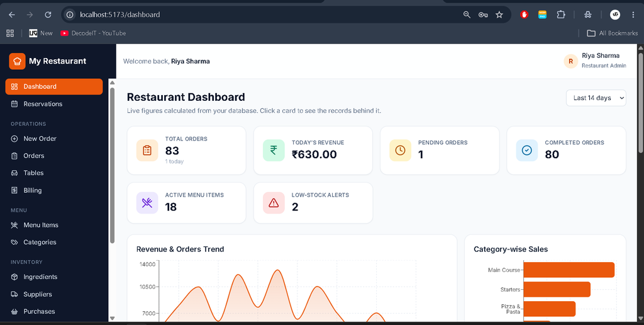Screen dimensions: 644x325
Task: Click the utensils icon on Active Menu Items card
Action: (147, 203)
